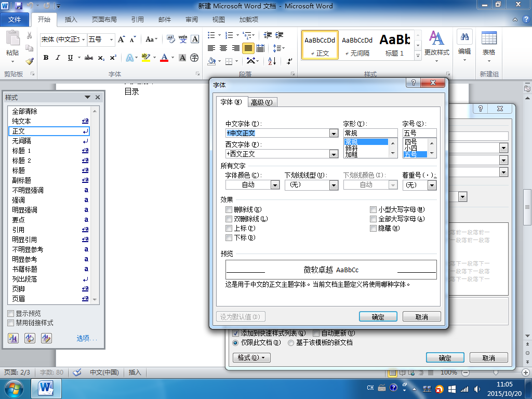Apply superscript formatting
Viewport: 532px width, 399px height.
coord(113,58)
